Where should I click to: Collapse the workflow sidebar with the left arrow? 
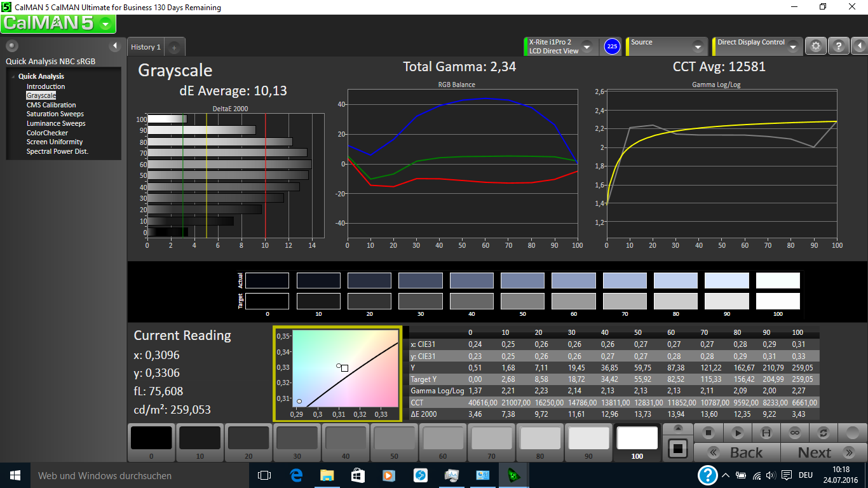pos(115,46)
